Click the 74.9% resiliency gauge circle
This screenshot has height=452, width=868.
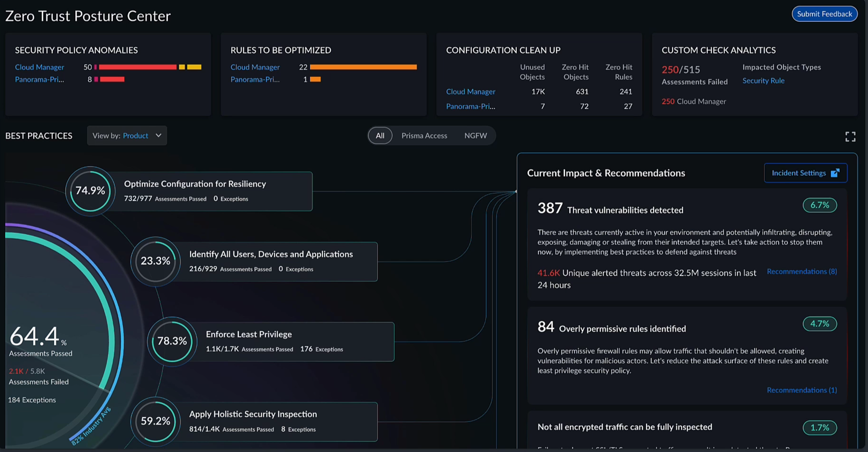(90, 191)
